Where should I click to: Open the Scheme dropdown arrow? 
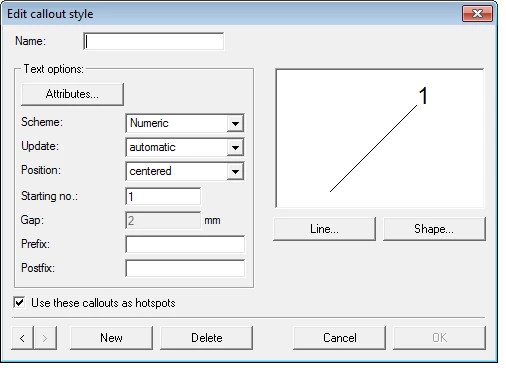(235, 123)
